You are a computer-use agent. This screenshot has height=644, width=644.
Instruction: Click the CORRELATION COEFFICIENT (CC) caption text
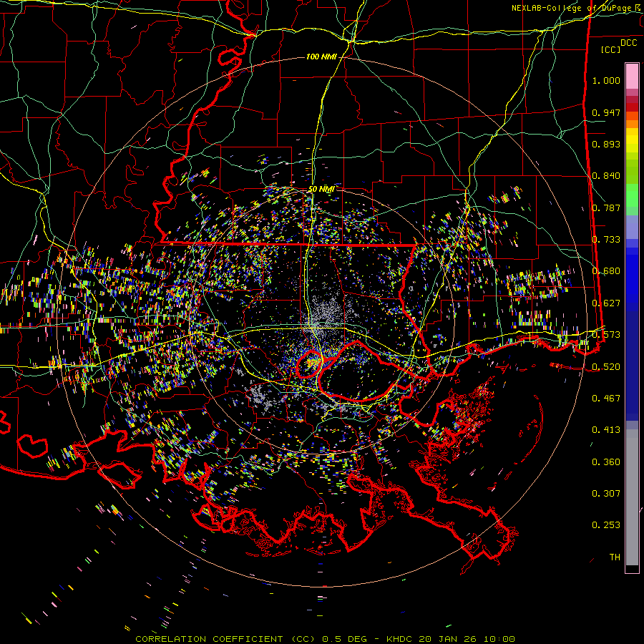click(x=225, y=639)
